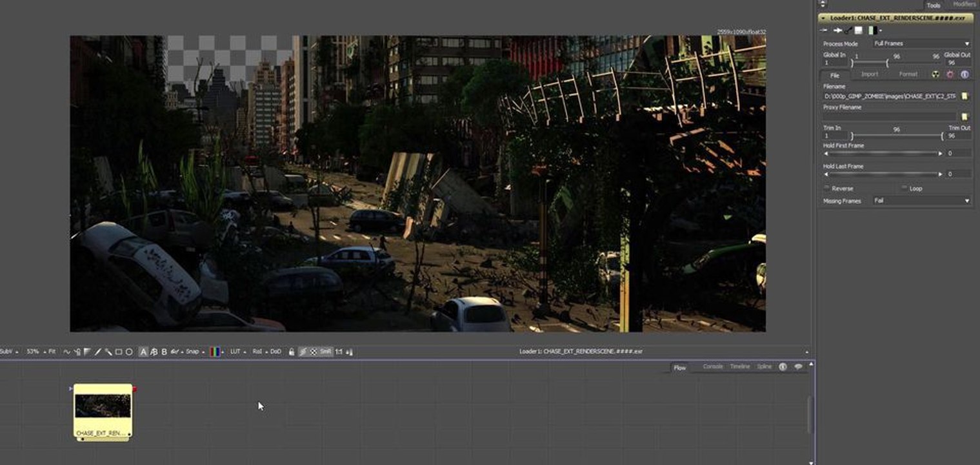This screenshot has width=980, height=465.
Task: Click the Filename path field
Action: pyautogui.click(x=890, y=96)
